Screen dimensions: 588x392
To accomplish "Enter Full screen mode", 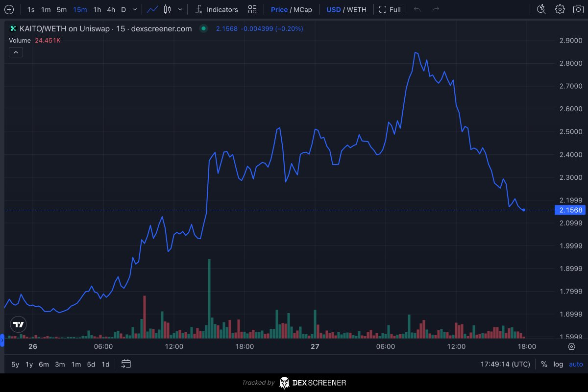I will [390, 9].
